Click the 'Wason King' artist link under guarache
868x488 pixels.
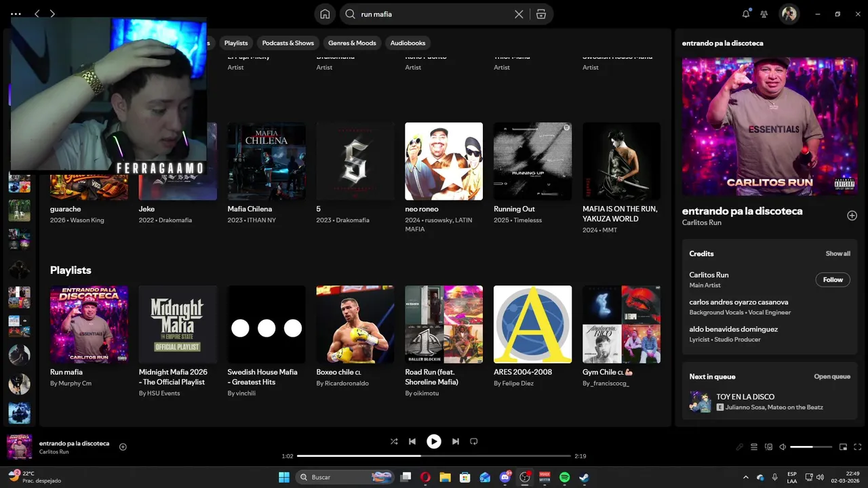coord(87,220)
